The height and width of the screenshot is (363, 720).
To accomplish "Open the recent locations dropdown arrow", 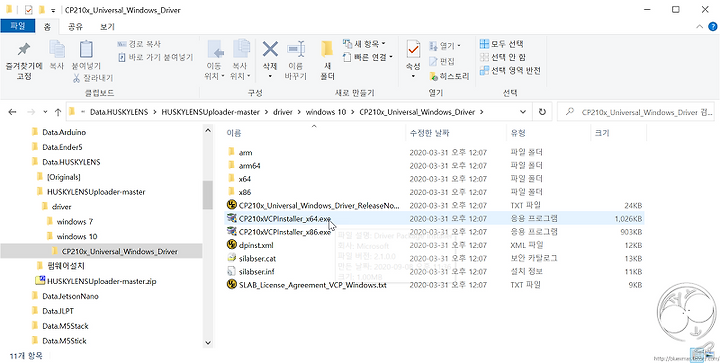I will tap(45, 112).
